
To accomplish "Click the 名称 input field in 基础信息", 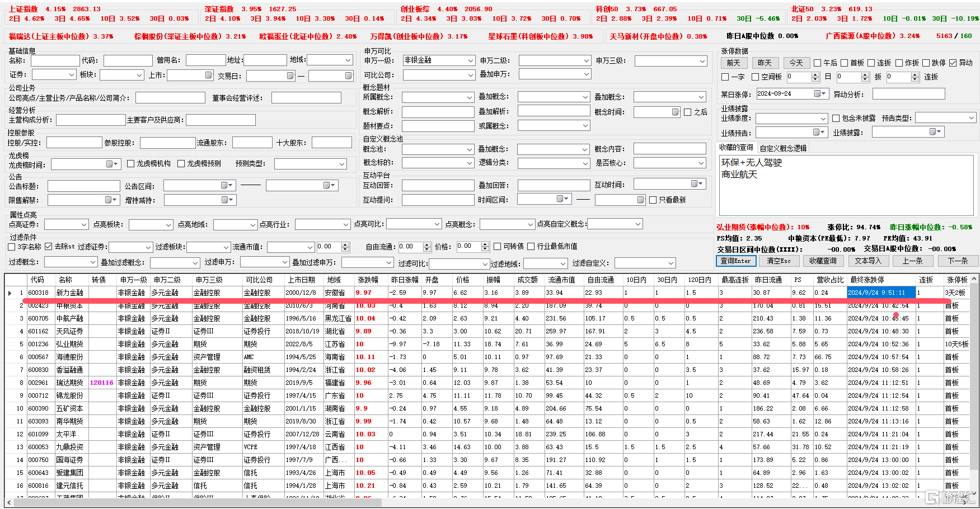I will 55,60.
